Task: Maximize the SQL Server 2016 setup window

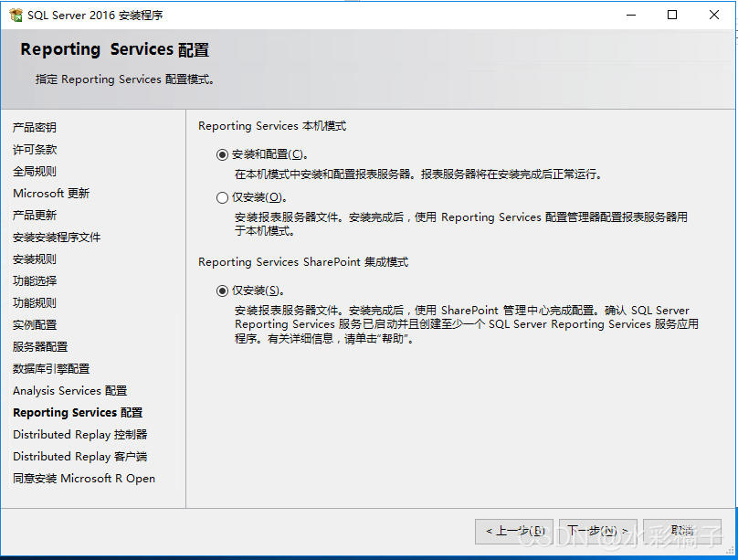Action: point(672,15)
